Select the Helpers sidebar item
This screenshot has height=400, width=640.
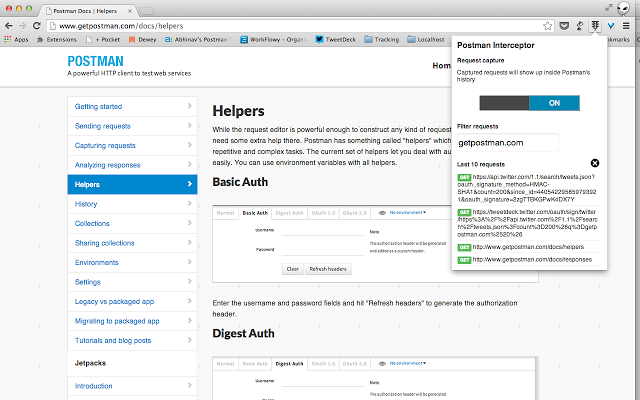(x=132, y=184)
